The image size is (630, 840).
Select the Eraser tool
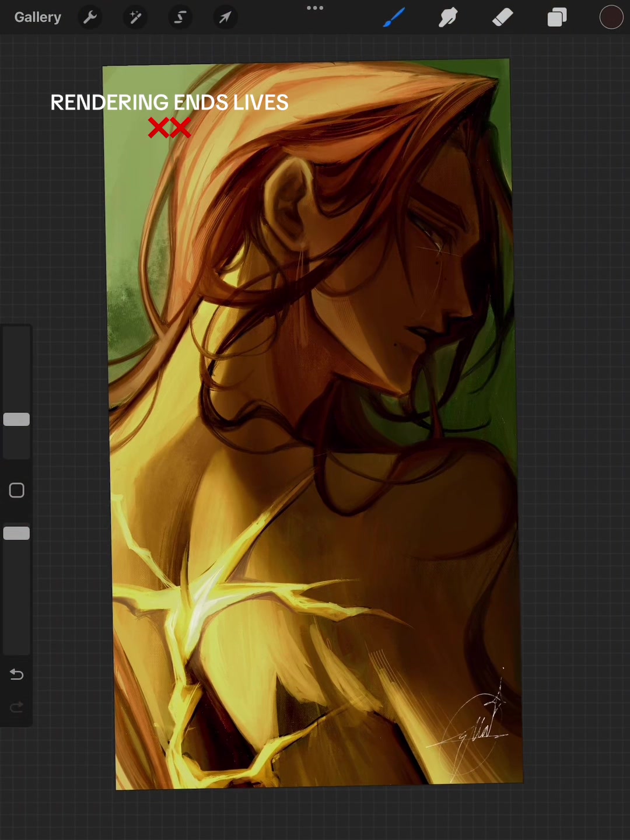click(x=502, y=17)
